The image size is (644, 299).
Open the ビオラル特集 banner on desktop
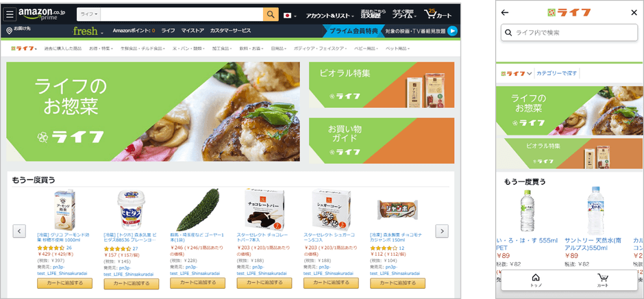point(382,85)
